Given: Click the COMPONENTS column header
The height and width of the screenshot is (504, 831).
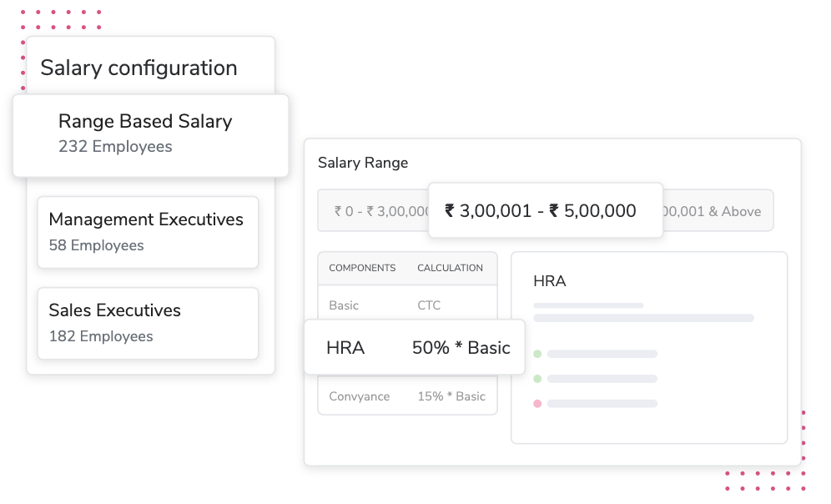Looking at the screenshot, I should [x=362, y=269].
